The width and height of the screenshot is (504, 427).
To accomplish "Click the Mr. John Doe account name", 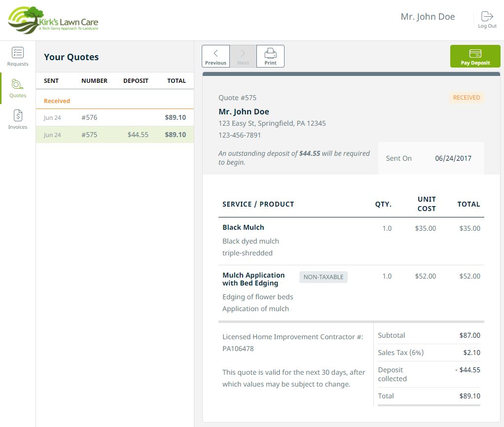I will pos(428,17).
